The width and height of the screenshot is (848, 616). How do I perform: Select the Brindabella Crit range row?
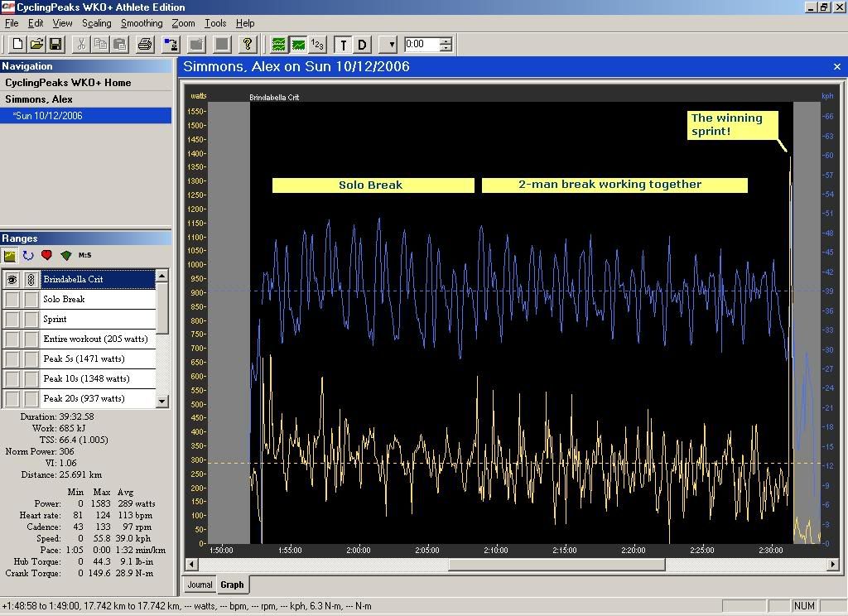point(98,279)
